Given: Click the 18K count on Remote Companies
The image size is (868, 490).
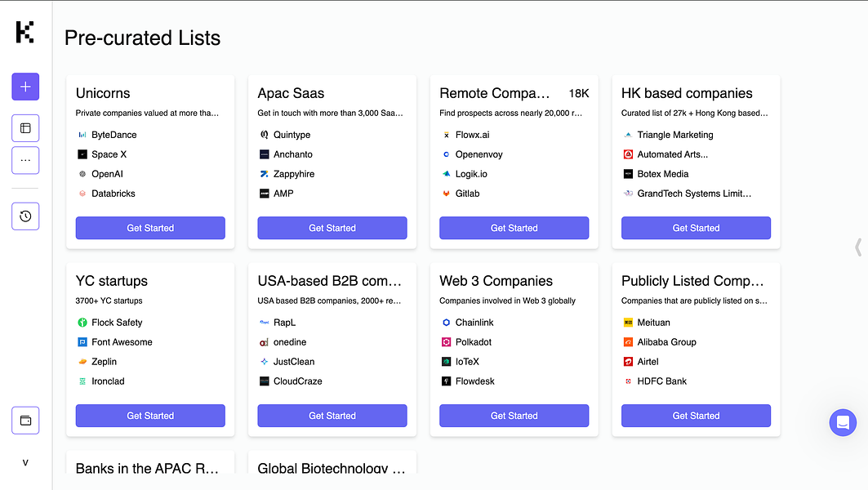Looking at the screenshot, I should click(x=579, y=94).
